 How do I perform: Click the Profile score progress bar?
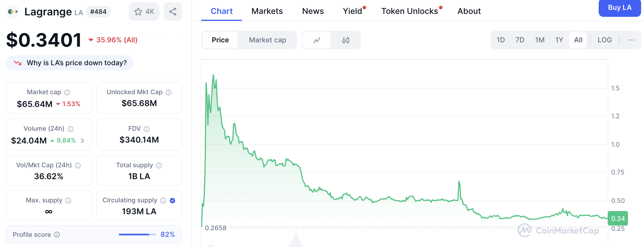(136, 234)
